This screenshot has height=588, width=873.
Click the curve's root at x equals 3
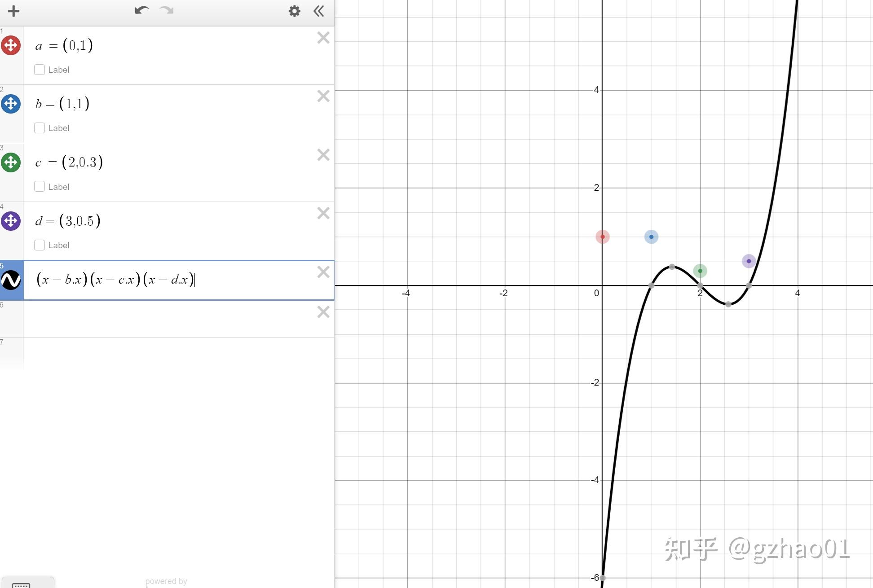(749, 285)
